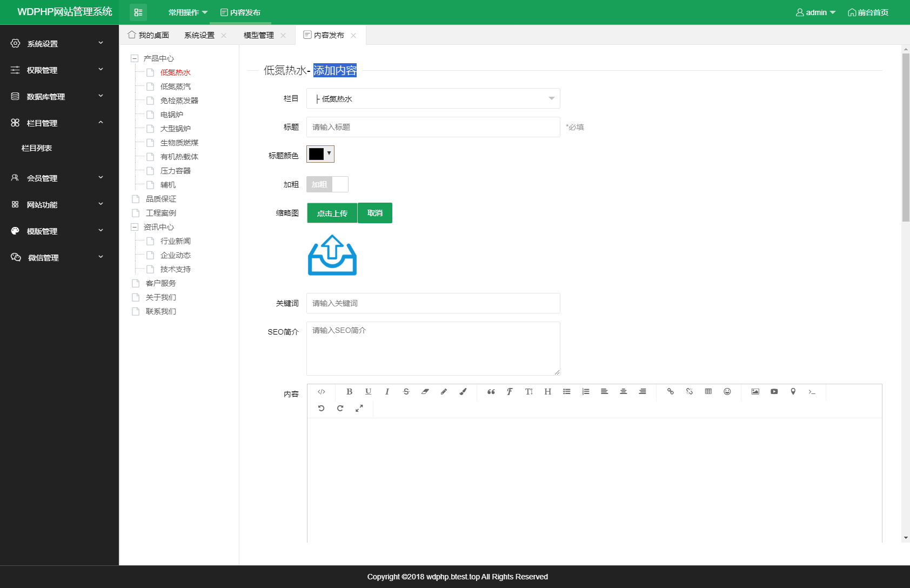
Task: Collapse 栏目管理 in the sidebar
Action: [58, 123]
